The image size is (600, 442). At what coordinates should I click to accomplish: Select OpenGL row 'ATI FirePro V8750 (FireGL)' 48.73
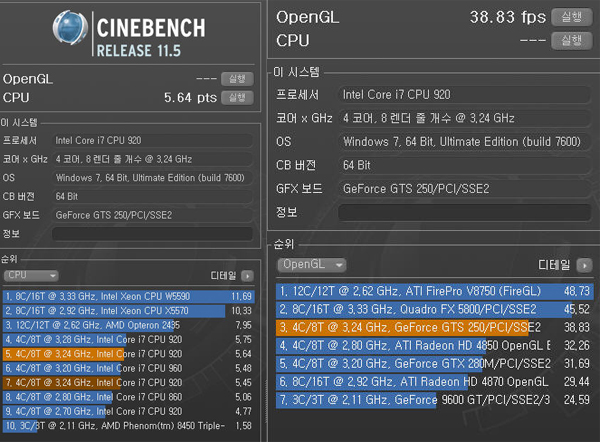click(x=435, y=291)
